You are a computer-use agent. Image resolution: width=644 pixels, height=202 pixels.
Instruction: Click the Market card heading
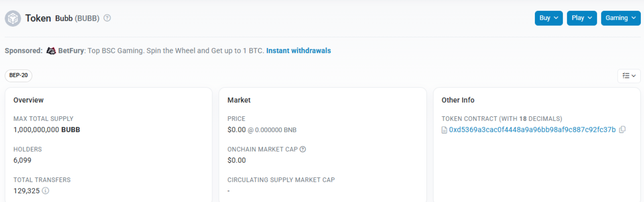tap(239, 100)
